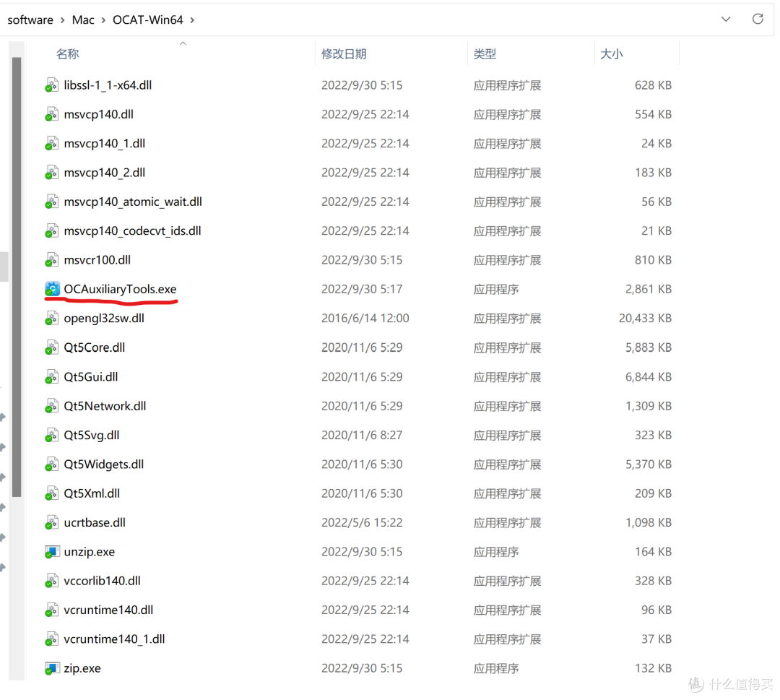Select the Qt5Widgets.dll file name
The width and height of the screenshot is (780, 700).
coord(103,464)
